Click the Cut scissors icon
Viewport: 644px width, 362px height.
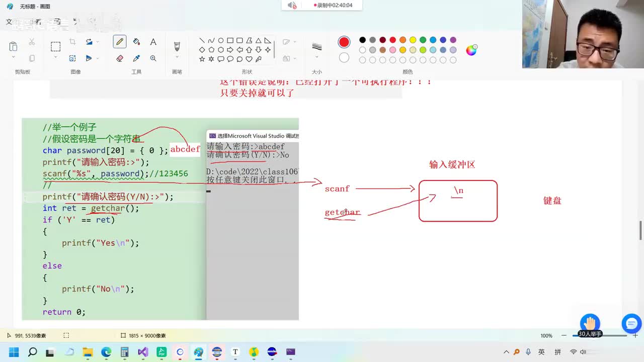[x=32, y=42]
